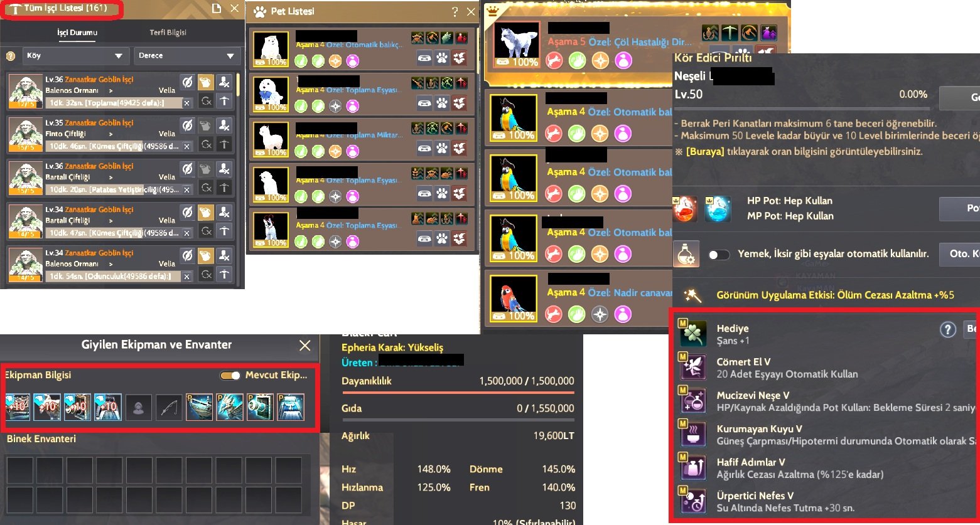This screenshot has height=525, width=980.
Task: Toggle automatic use of Yemek and İksir items
Action: (x=719, y=255)
